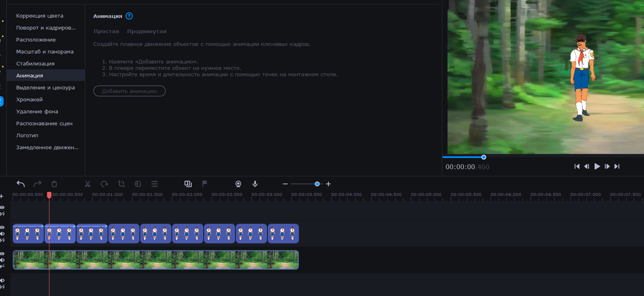
Task: Mute the character clips track
Action: tap(2, 234)
